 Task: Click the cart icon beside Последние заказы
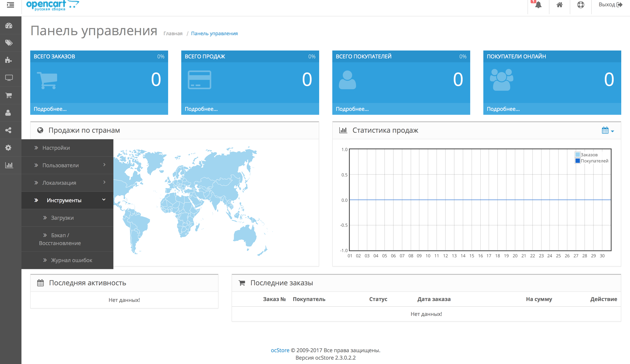(242, 283)
